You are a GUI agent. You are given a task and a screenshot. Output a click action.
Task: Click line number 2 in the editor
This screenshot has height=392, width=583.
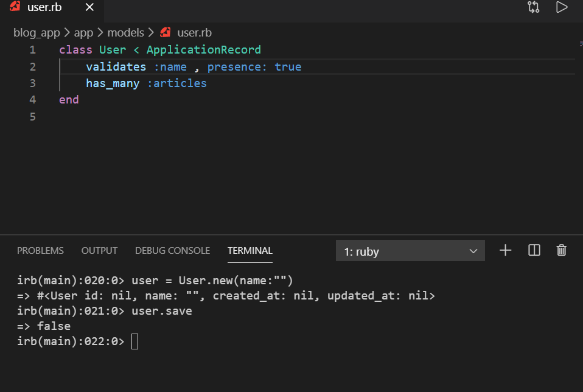coord(33,66)
